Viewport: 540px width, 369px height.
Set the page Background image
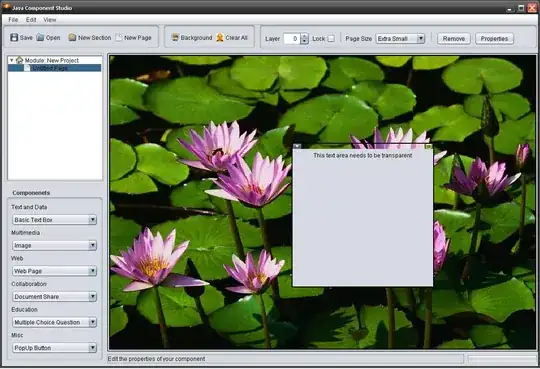[175, 37]
